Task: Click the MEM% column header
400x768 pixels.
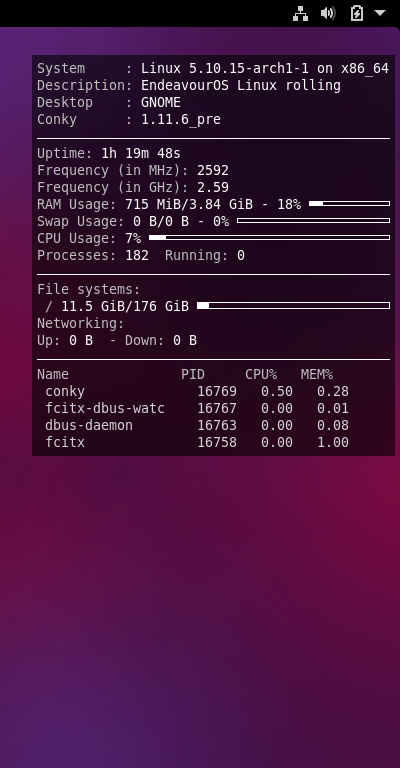Action: (x=317, y=374)
